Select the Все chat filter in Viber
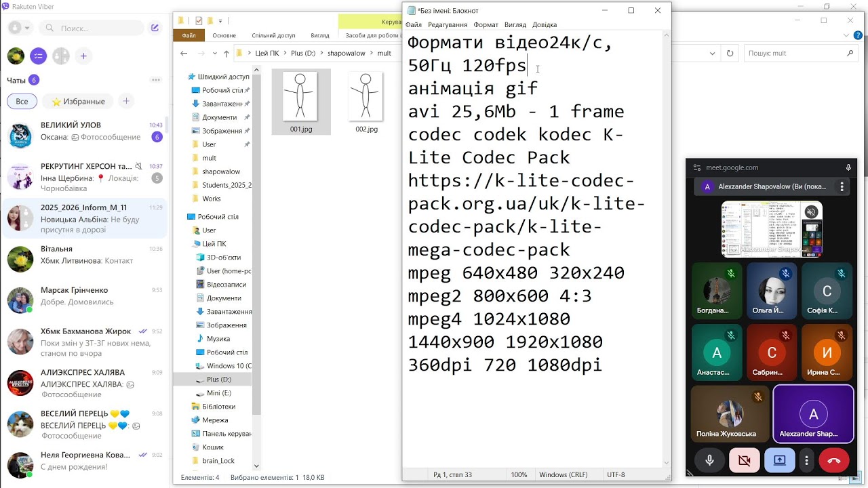 (22, 101)
